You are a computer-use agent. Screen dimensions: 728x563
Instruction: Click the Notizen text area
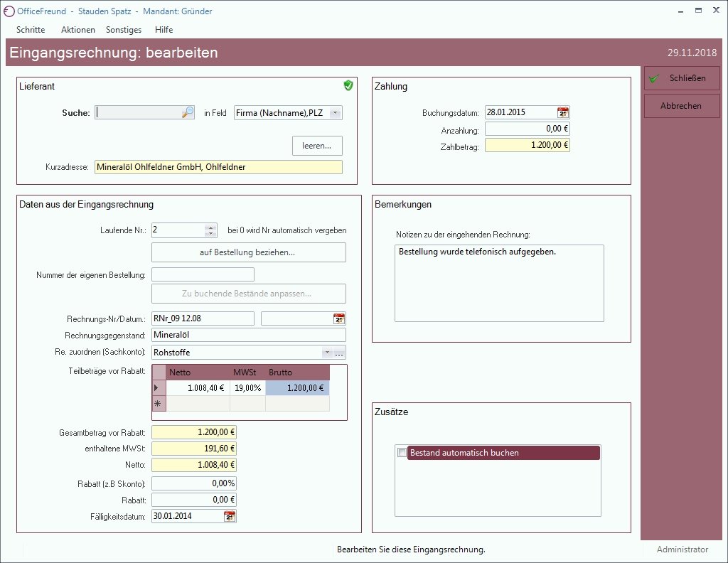coord(499,283)
